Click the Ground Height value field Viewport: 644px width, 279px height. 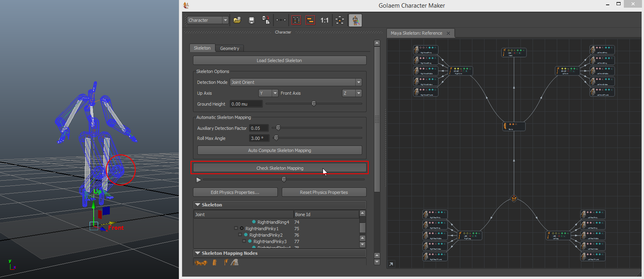point(246,104)
